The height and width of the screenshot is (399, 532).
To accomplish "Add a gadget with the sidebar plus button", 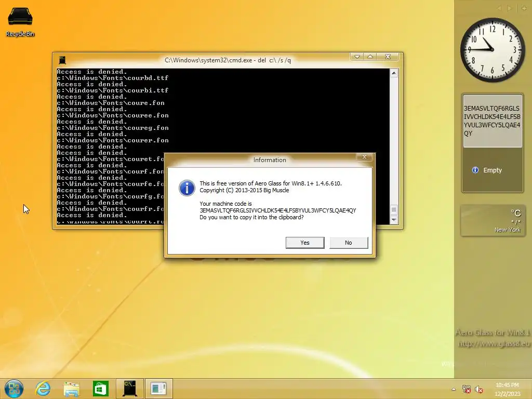I will pyautogui.click(x=524, y=8).
